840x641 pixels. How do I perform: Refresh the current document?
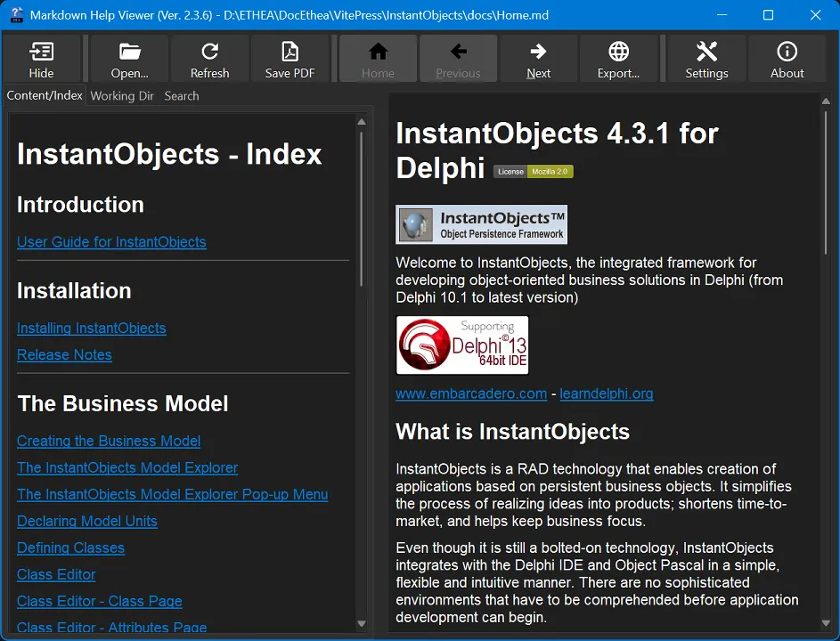(x=209, y=59)
